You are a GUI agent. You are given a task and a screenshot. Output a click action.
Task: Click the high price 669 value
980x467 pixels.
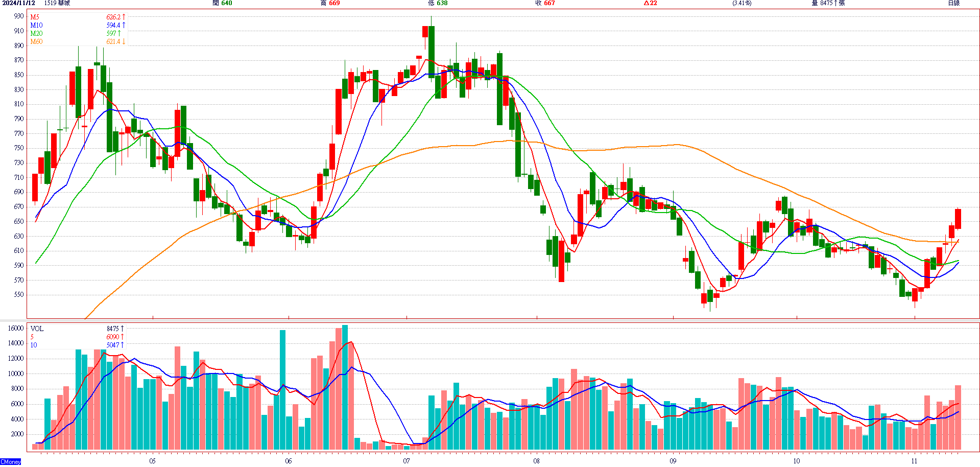334,3
